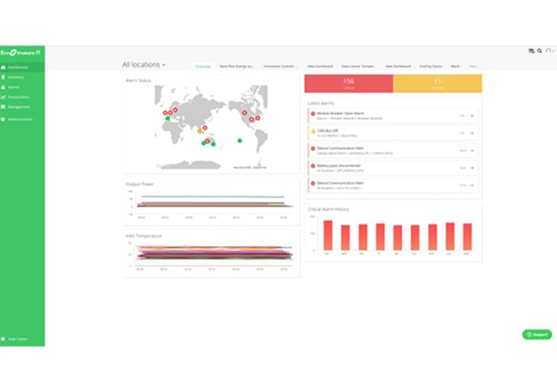Click the critical icon on Module Breaker Open Alarm
The height and width of the screenshot is (392, 557).
coord(313,114)
